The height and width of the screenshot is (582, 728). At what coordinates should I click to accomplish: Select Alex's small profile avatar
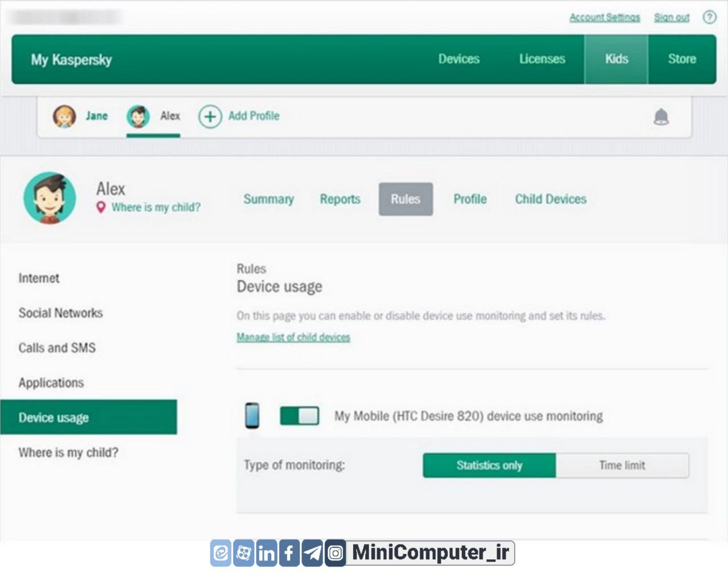point(138,116)
